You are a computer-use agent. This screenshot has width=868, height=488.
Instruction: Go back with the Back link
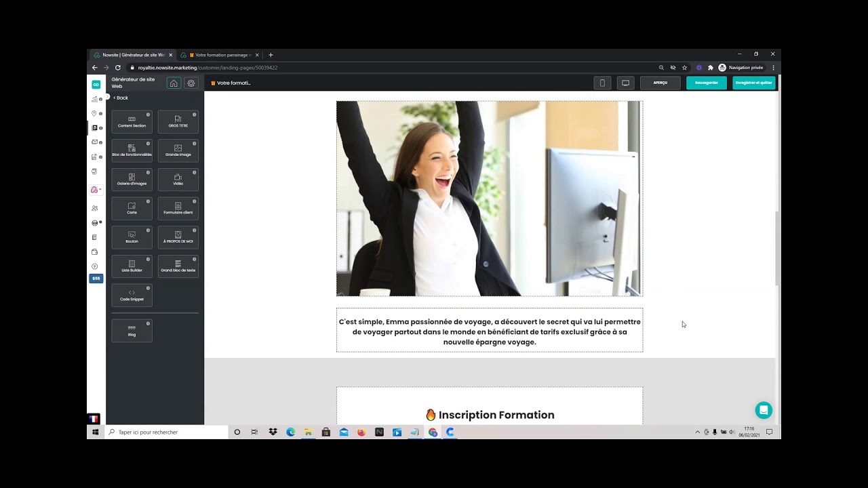pos(121,98)
